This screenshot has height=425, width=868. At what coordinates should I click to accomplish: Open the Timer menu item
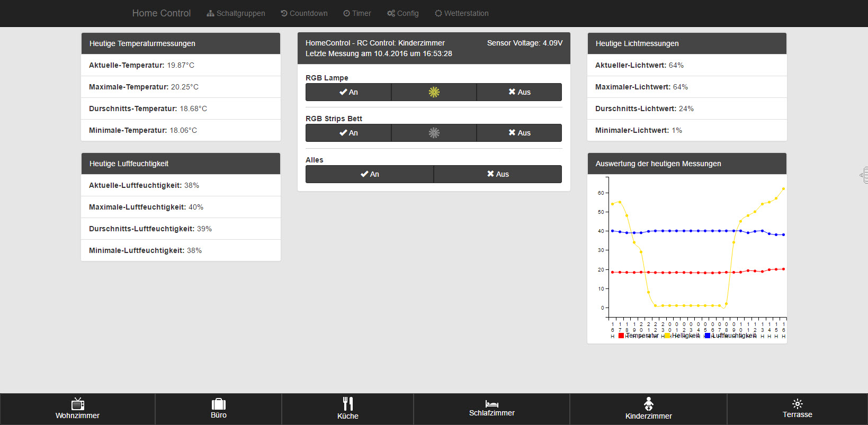tap(357, 13)
